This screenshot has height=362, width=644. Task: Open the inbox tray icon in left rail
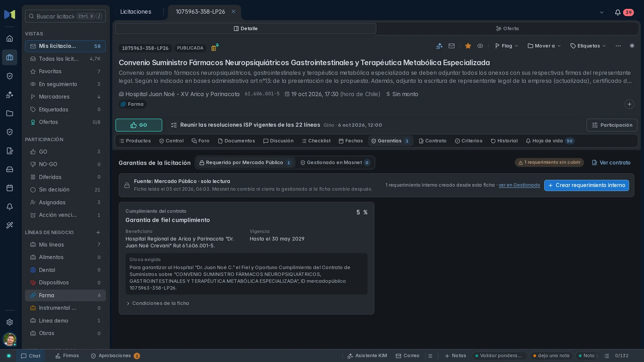(10, 169)
